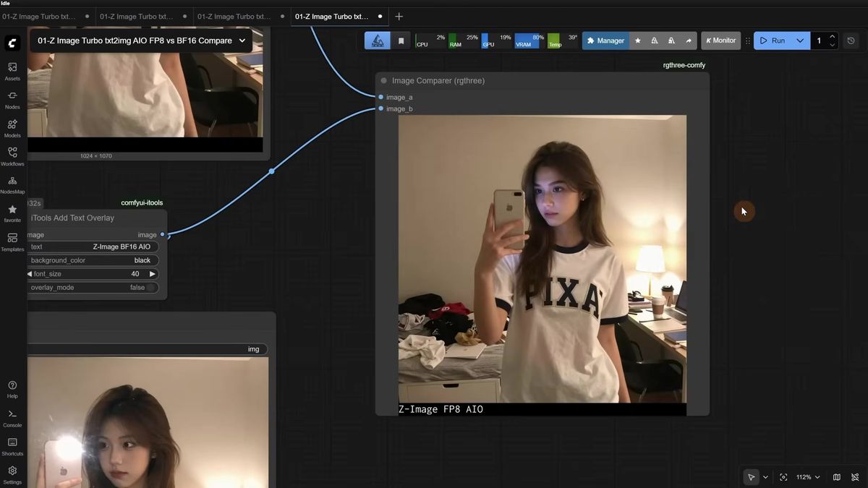The width and height of the screenshot is (868, 488).
Task: Click the Image Comparer (rgthree) title
Action: [438, 81]
